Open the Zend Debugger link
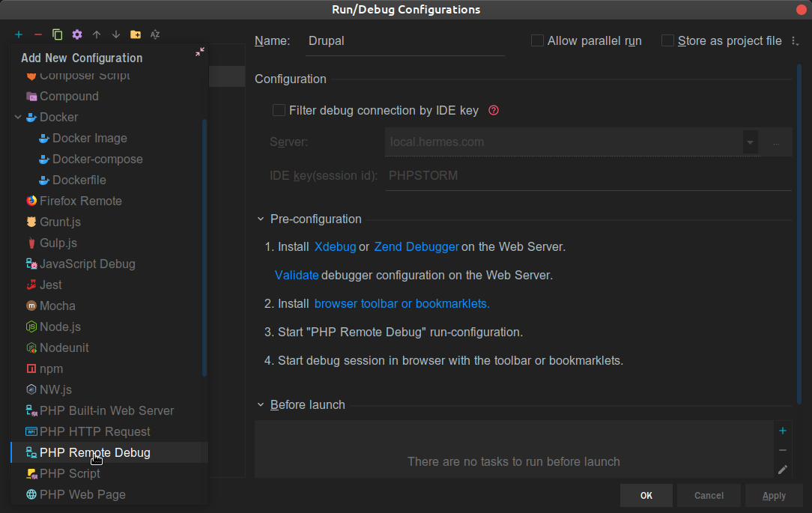The height and width of the screenshot is (513, 812). click(416, 247)
